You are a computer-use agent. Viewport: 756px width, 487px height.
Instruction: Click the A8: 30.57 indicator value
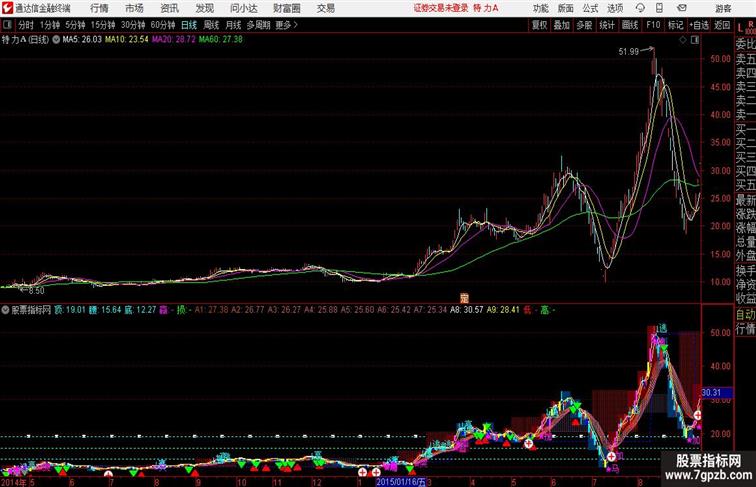coord(467,310)
